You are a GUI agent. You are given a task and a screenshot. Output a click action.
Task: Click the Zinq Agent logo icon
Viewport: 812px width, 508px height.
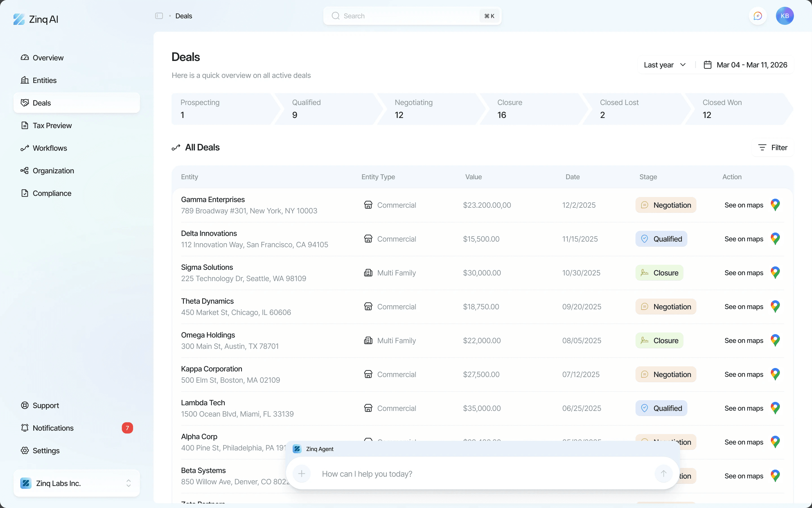coord(297,449)
